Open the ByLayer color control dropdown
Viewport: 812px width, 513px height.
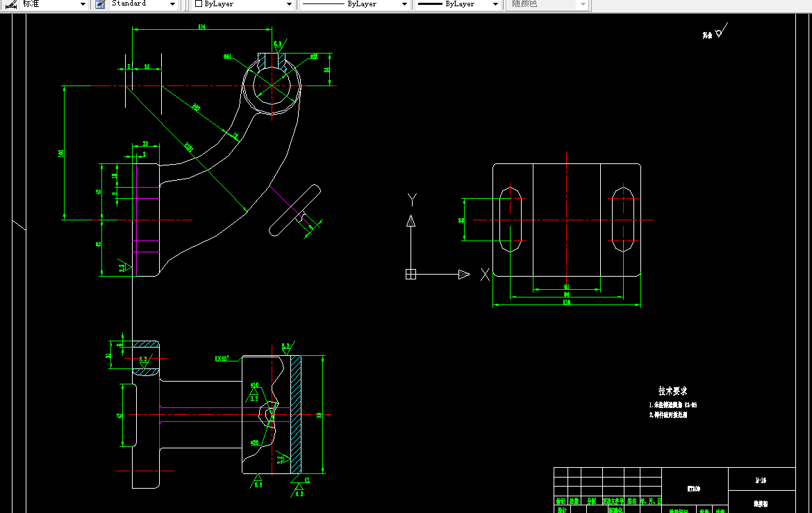click(x=289, y=4)
